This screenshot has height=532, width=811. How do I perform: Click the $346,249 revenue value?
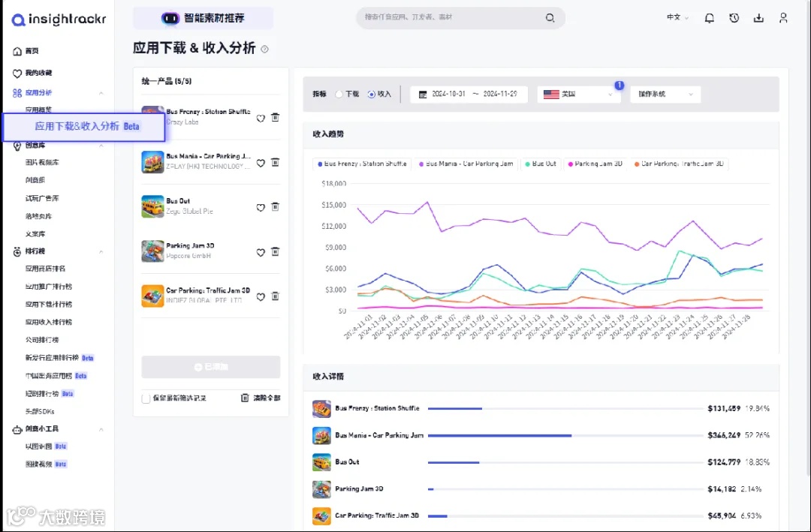tap(724, 435)
